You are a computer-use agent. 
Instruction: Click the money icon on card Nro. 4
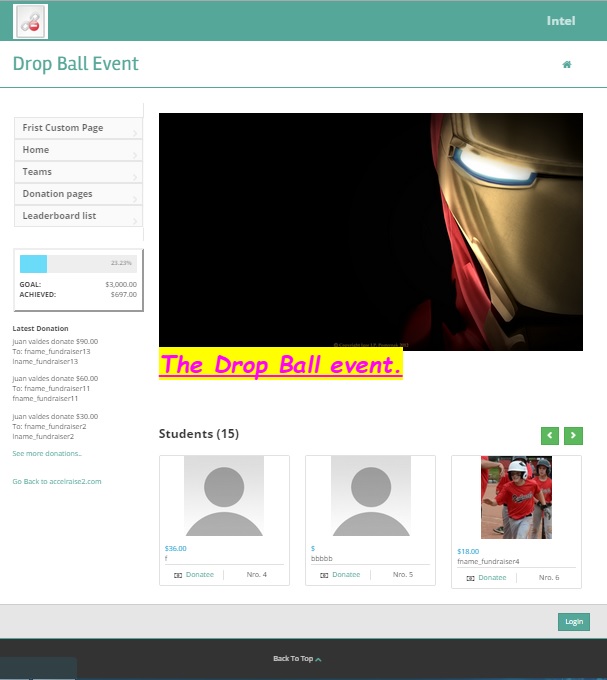pos(178,575)
